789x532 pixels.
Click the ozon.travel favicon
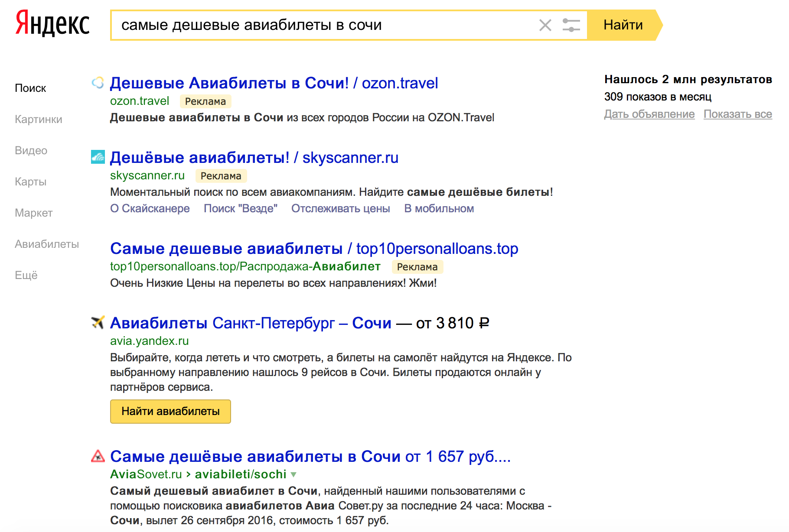coord(98,83)
